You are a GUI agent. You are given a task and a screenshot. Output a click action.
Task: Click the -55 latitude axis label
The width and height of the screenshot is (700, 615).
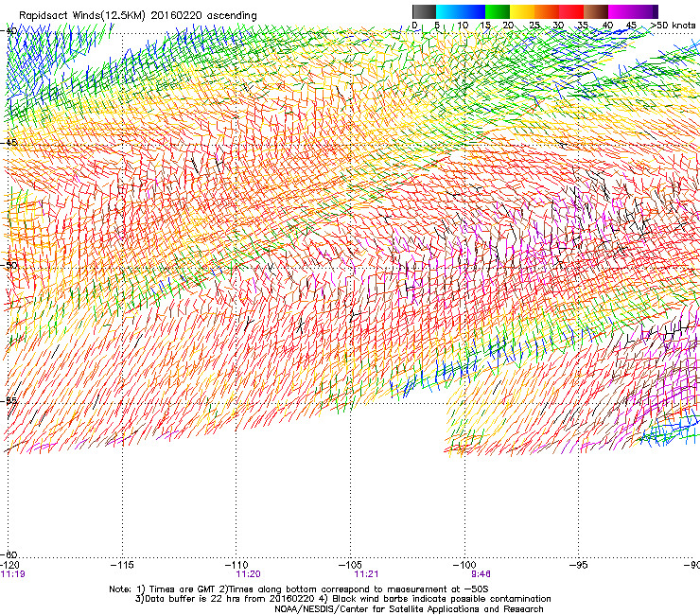point(9,400)
